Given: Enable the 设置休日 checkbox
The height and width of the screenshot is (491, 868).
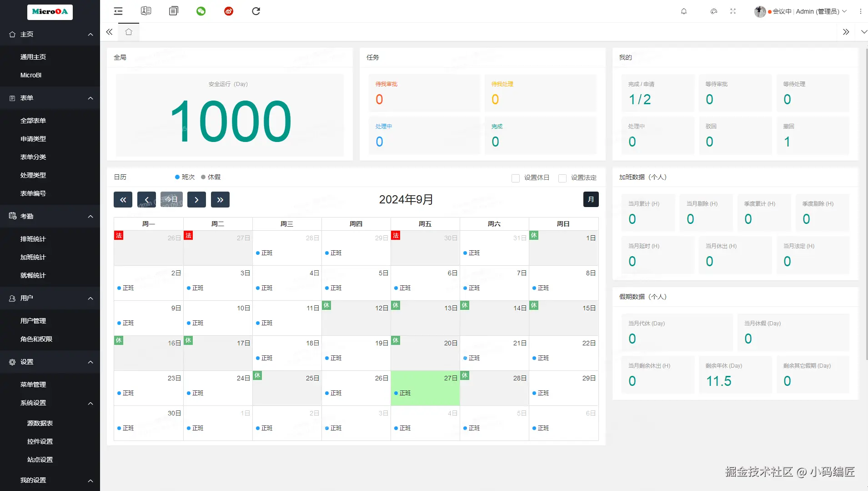Looking at the screenshot, I should [x=516, y=178].
